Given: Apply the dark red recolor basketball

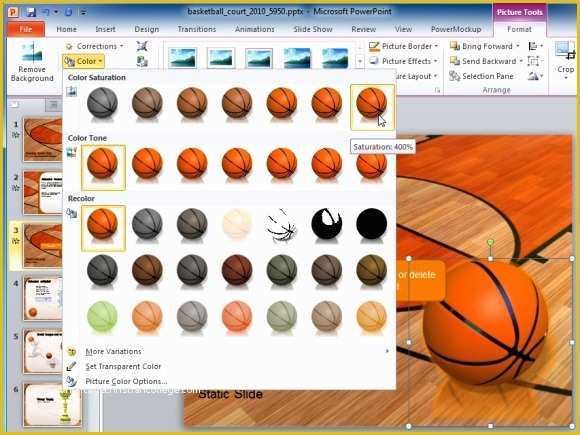Looking at the screenshot, I should click(237, 272).
